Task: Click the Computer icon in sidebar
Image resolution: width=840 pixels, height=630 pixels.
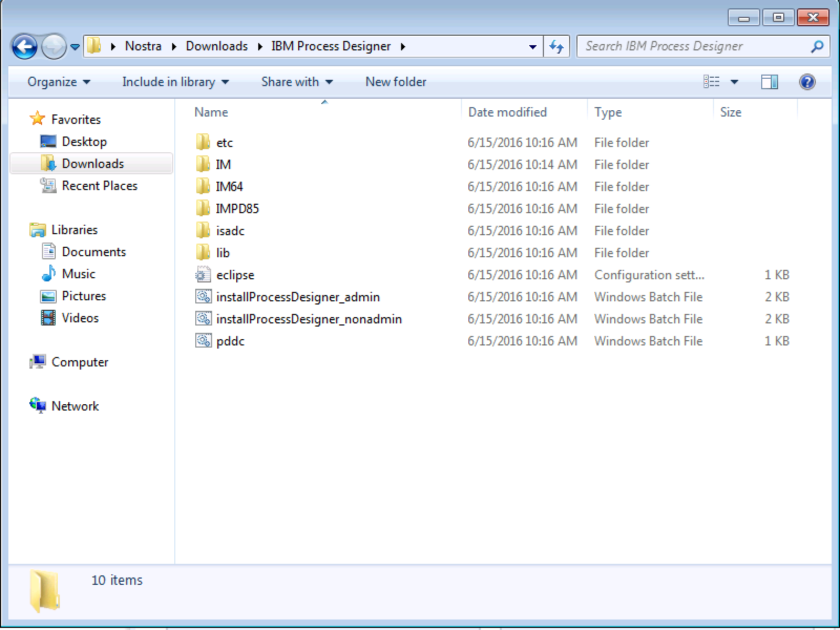Action: pos(37,362)
